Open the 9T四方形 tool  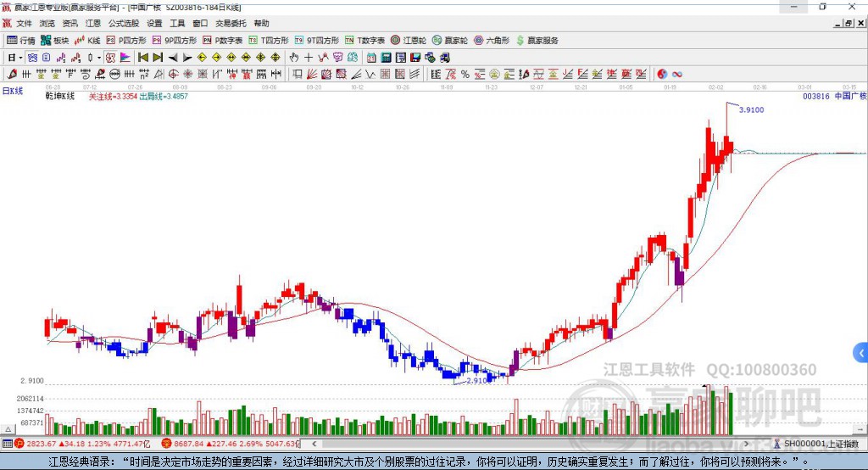pos(317,41)
